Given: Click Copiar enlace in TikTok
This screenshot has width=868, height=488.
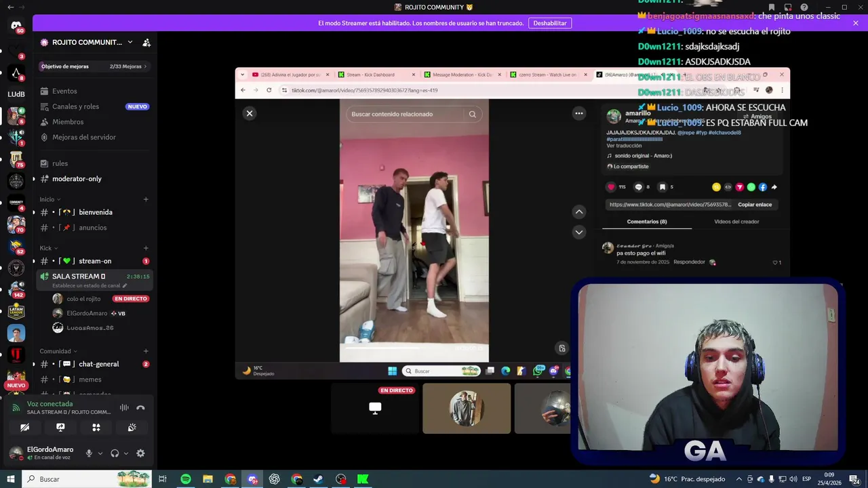Looking at the screenshot, I should [x=755, y=205].
